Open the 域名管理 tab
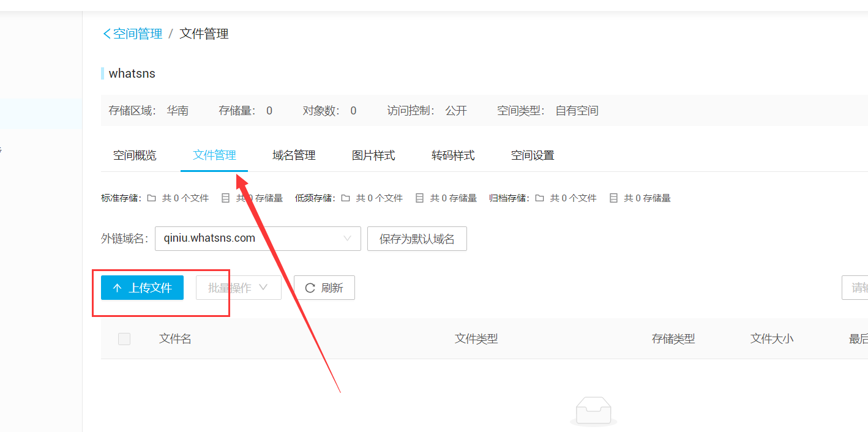This screenshot has width=868, height=432. pos(294,155)
